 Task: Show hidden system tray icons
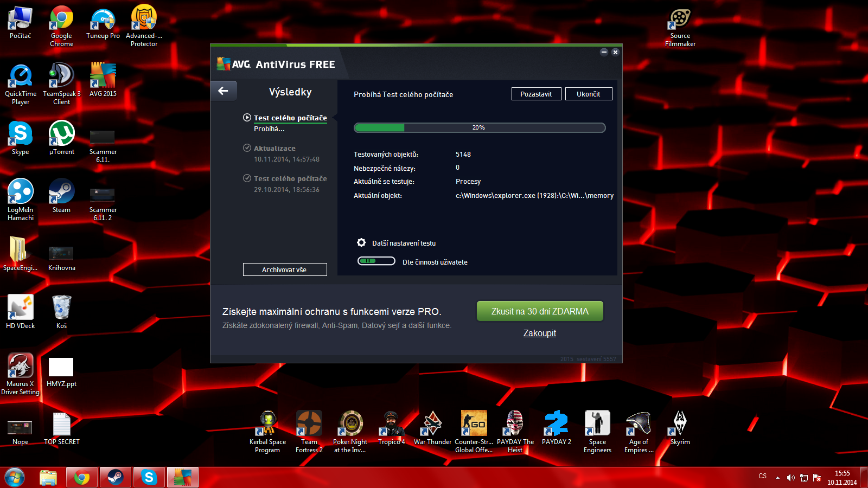point(777,478)
